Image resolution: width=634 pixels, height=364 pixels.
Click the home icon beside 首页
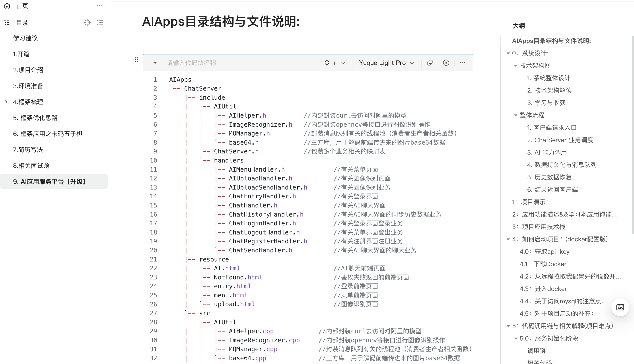(7, 6)
